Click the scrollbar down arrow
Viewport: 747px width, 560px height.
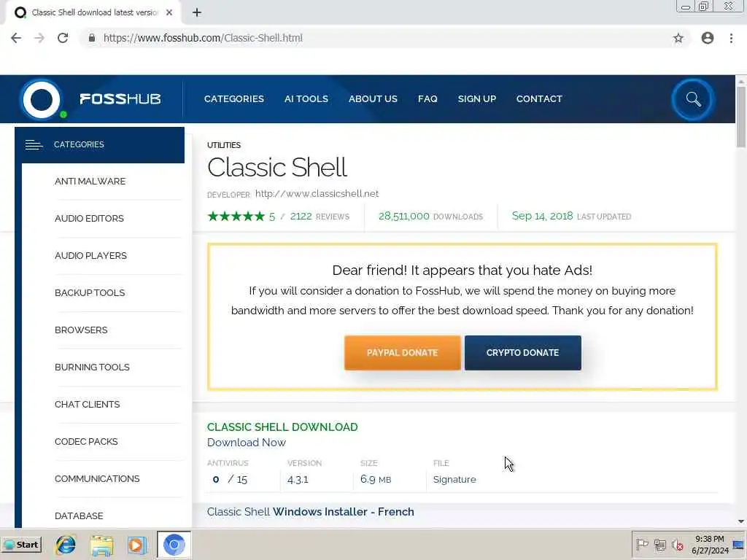(741, 522)
